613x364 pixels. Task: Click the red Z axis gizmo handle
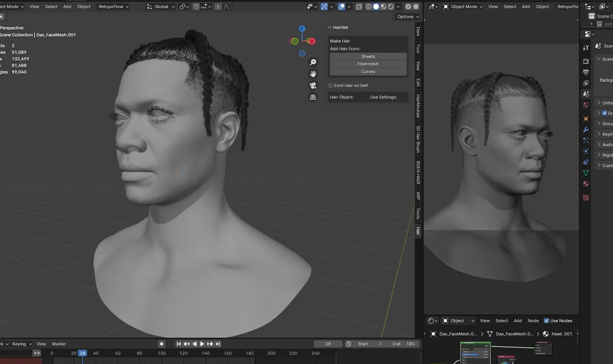[302, 28]
